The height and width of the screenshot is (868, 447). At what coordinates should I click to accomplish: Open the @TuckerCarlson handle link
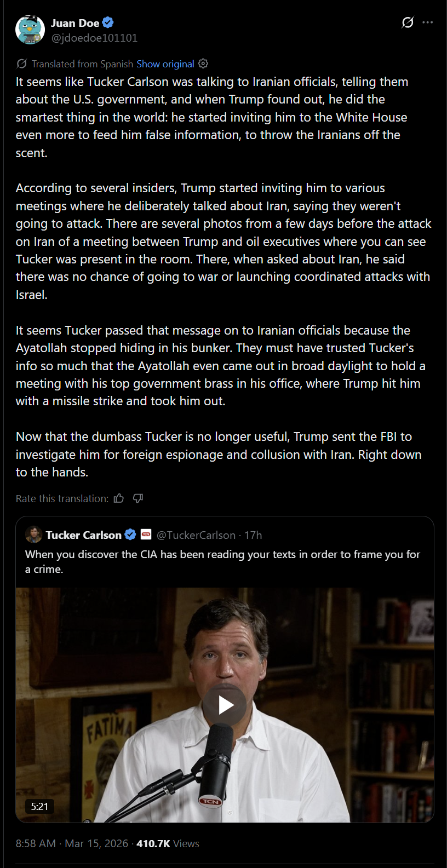coord(196,535)
